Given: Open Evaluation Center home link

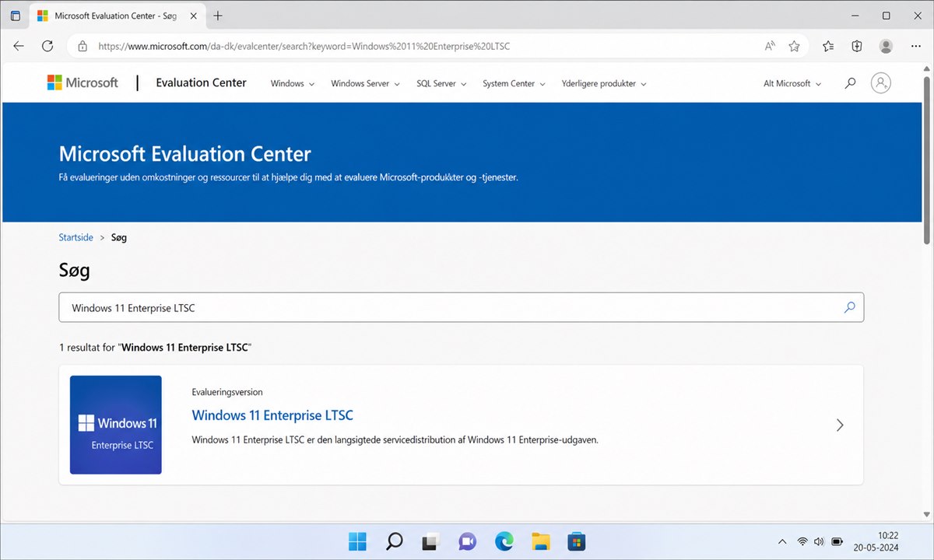Looking at the screenshot, I should (x=201, y=82).
